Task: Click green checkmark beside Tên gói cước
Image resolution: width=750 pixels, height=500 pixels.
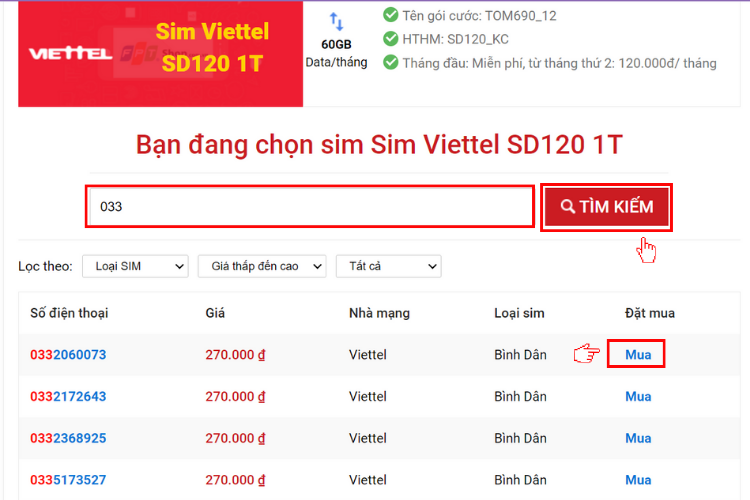Action: coord(390,15)
